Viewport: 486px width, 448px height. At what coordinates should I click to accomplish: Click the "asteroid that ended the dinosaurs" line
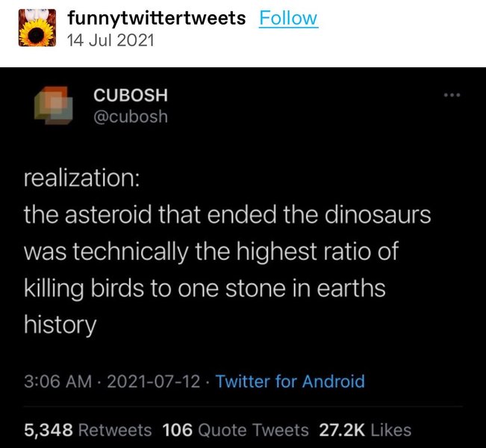[x=228, y=215]
